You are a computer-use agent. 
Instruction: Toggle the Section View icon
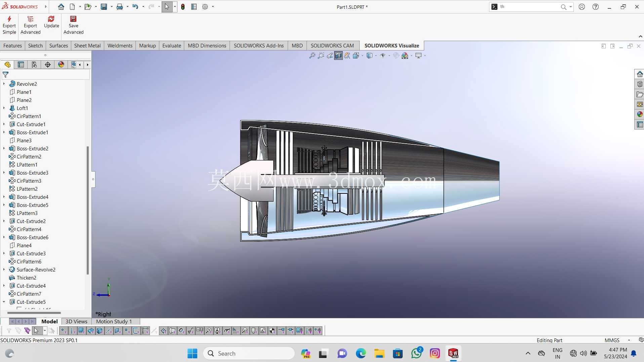(x=338, y=56)
